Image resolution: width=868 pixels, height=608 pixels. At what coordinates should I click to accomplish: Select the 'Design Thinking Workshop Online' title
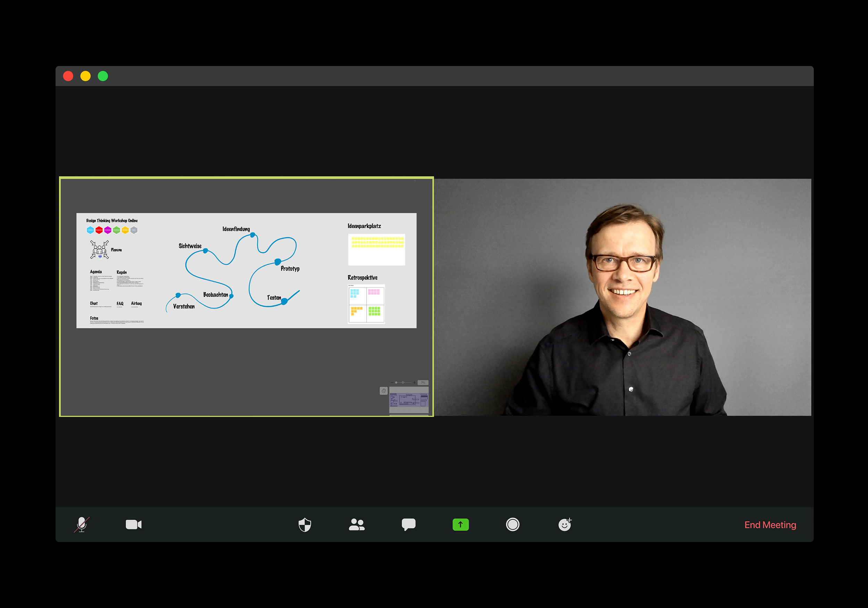coord(112,221)
